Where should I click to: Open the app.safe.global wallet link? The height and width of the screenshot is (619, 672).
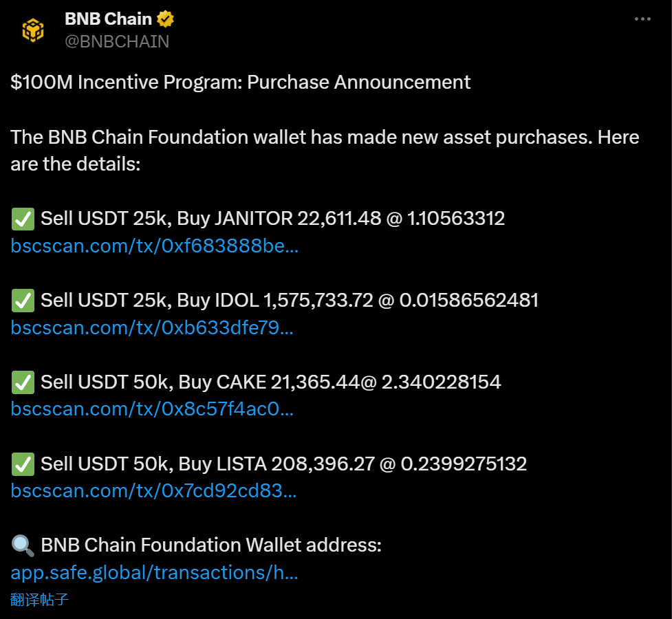coord(154,572)
